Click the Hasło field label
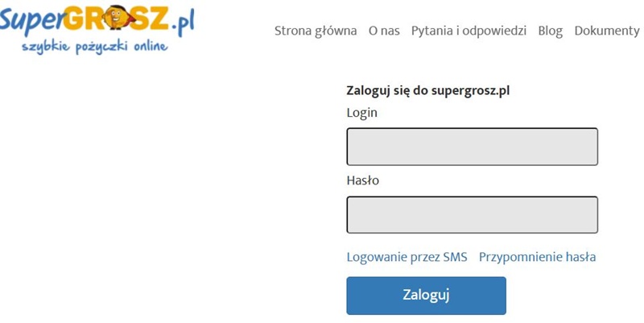 (362, 180)
